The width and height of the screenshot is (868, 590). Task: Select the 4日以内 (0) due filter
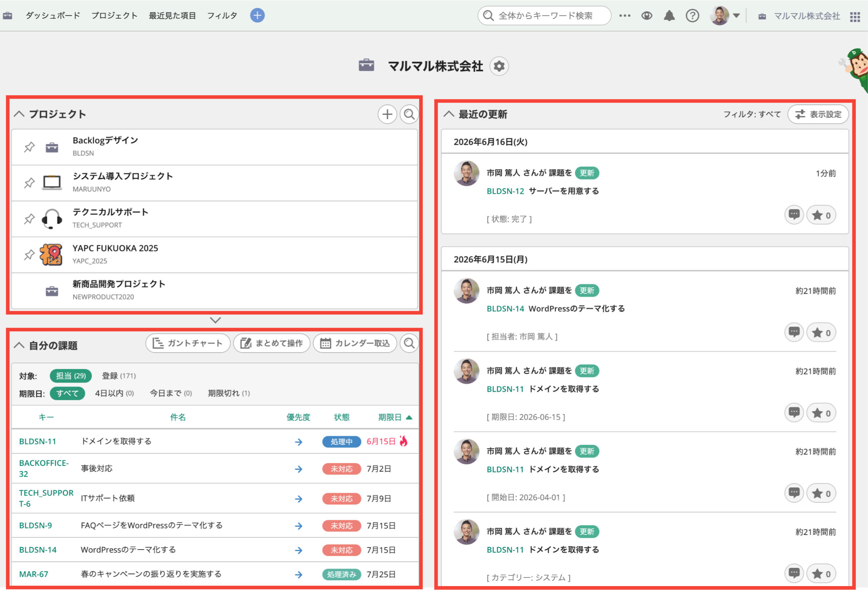coord(114,393)
